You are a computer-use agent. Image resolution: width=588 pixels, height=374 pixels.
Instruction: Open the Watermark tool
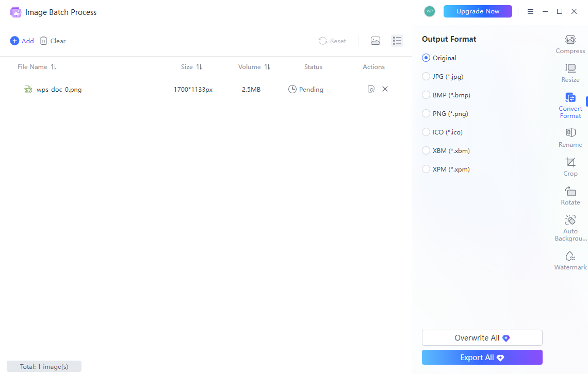pos(570,261)
